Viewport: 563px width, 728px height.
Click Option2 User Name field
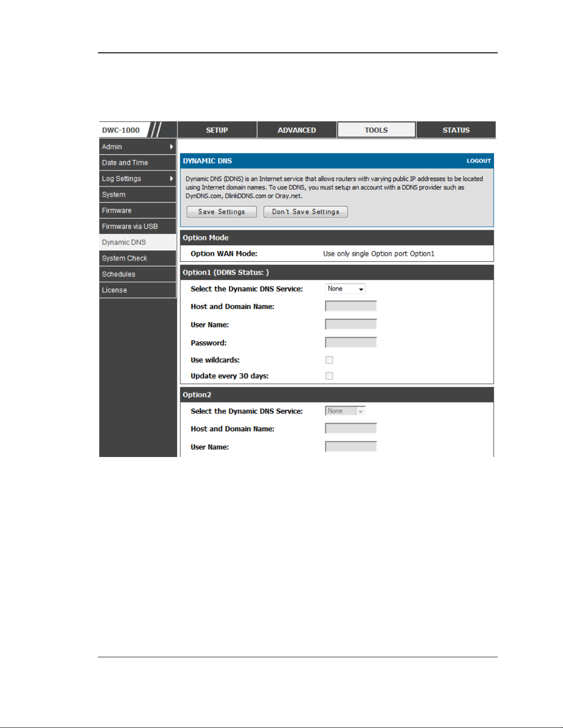[351, 447]
